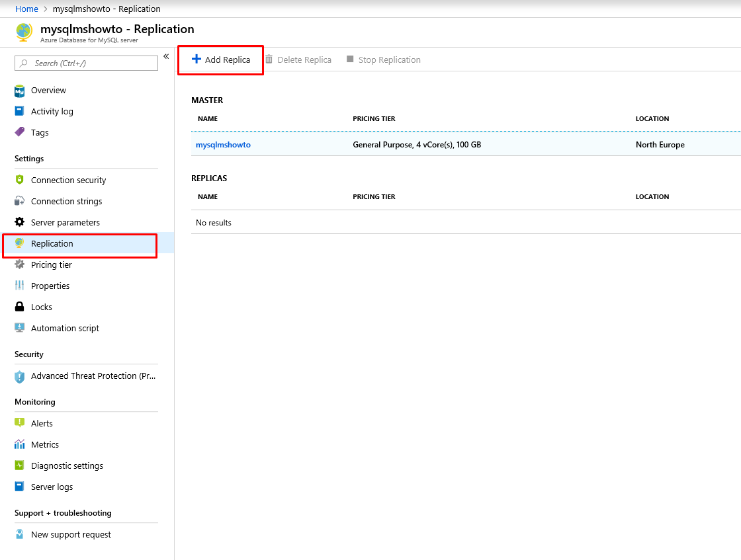Click the Activity log book icon
Viewport: 741px width, 560px height.
tap(19, 111)
